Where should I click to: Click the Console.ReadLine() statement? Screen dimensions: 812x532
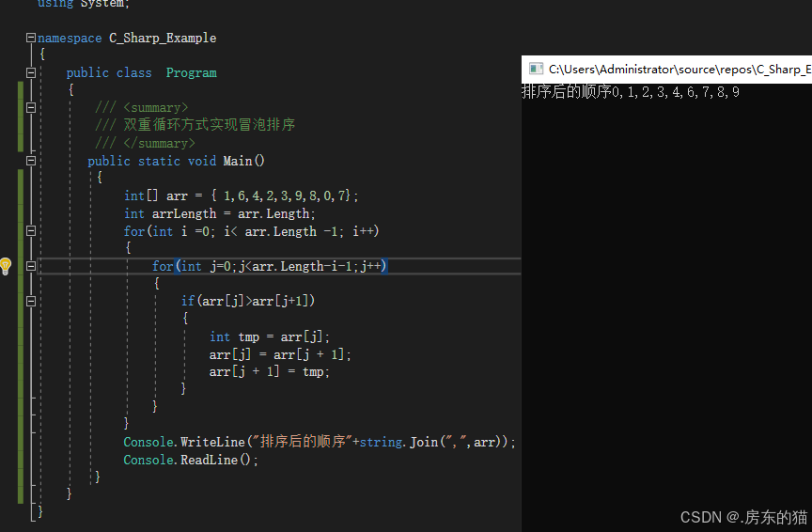pos(191,460)
